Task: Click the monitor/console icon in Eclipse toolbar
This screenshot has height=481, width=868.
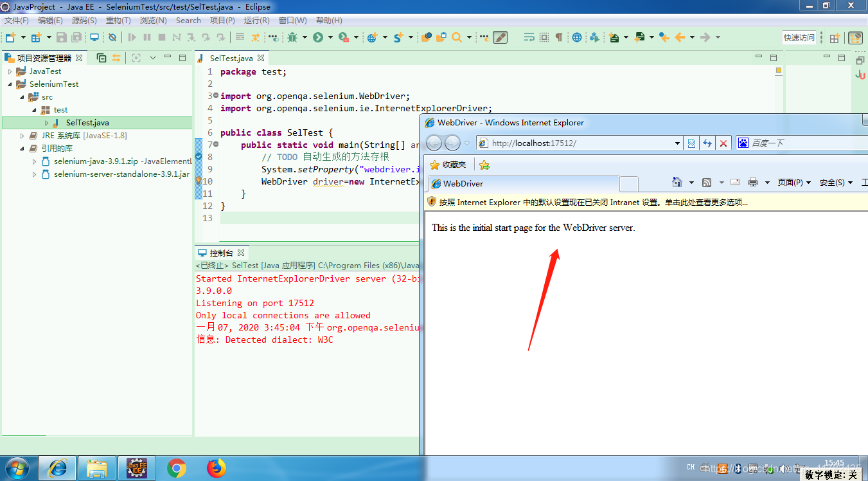Action: (x=94, y=37)
